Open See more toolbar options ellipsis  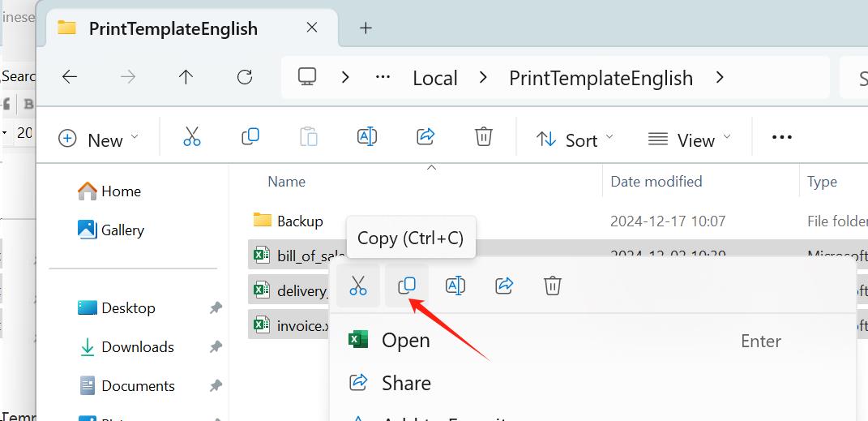point(782,138)
